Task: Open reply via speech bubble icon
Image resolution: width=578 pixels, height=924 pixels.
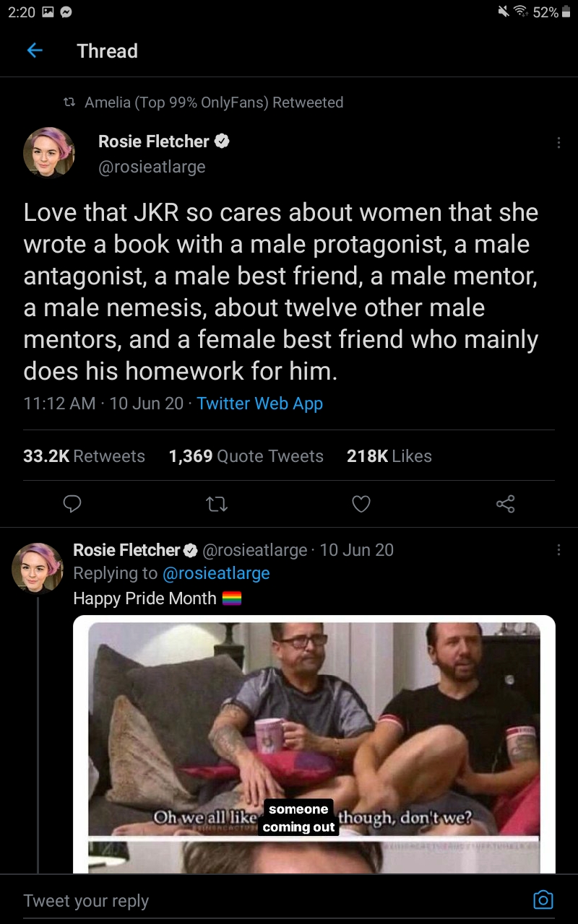Action: 72,504
